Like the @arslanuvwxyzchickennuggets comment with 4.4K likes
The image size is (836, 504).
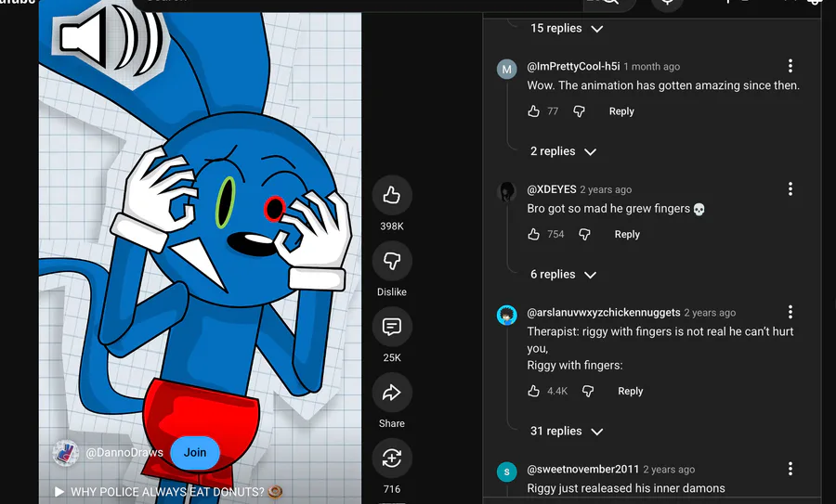[534, 391]
